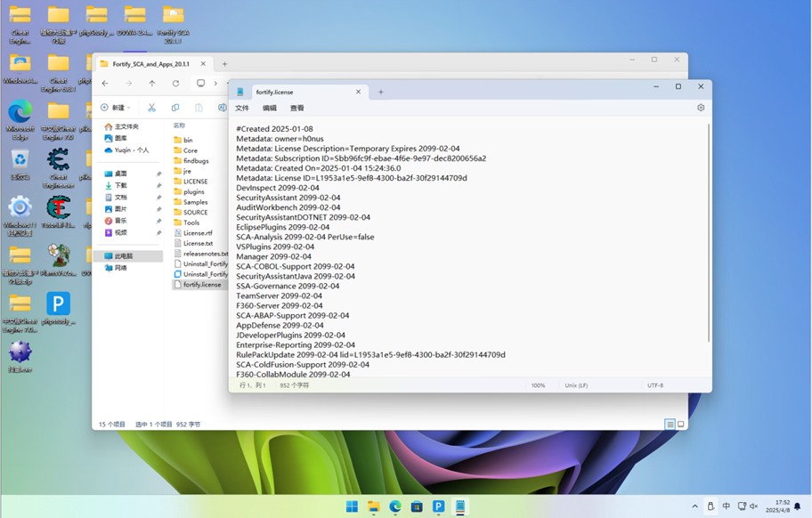812x518 pixels.
Task: Switch Explorer to details view
Action: point(670,425)
